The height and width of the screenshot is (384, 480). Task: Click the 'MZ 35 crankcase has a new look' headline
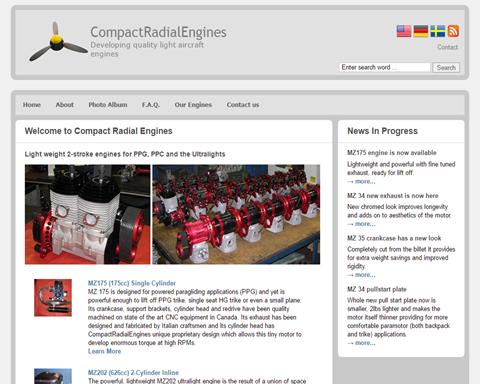(x=394, y=238)
